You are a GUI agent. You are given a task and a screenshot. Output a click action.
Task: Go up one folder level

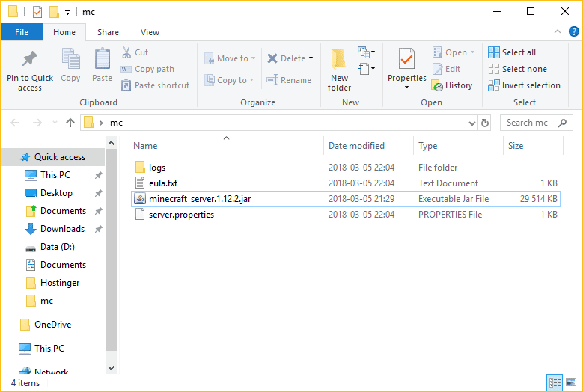70,123
